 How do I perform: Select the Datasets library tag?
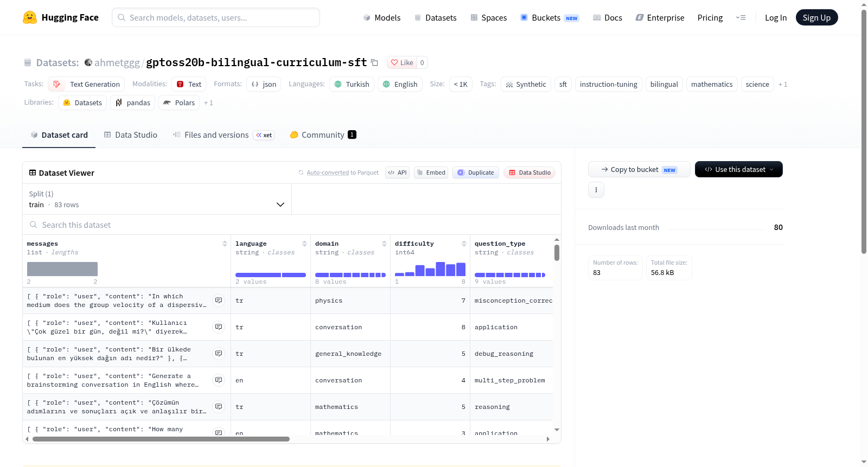[x=82, y=103]
